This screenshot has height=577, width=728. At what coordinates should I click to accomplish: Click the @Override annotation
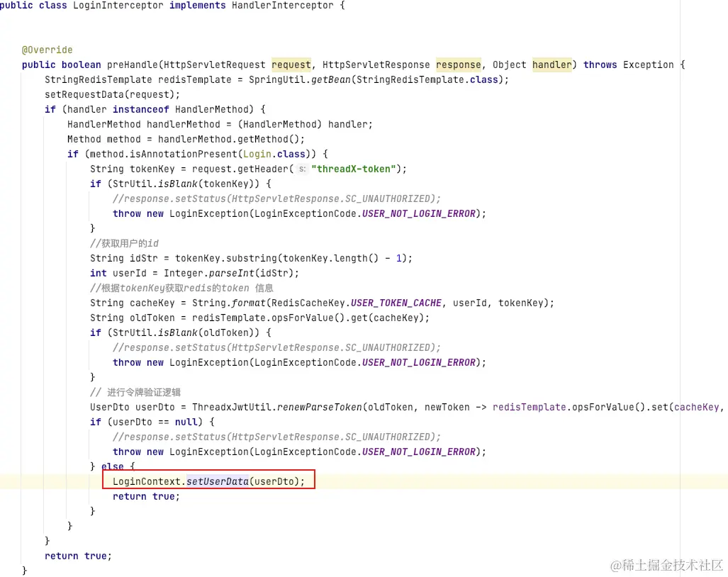click(x=47, y=50)
